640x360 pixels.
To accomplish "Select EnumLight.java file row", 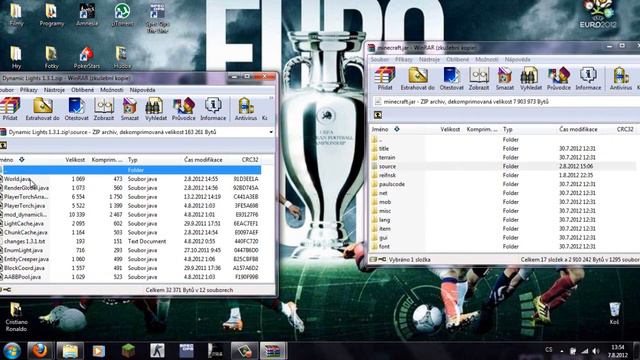I will [x=130, y=250].
